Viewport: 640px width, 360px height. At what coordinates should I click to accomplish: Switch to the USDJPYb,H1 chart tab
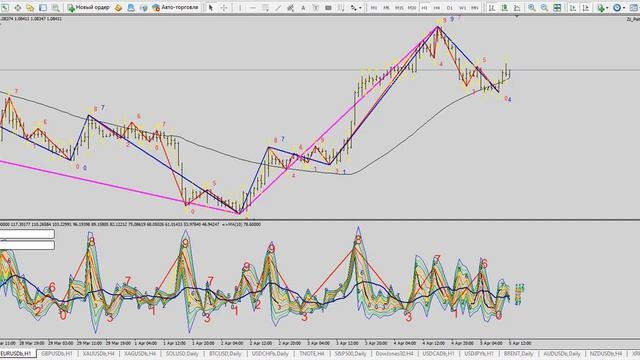click(479, 353)
